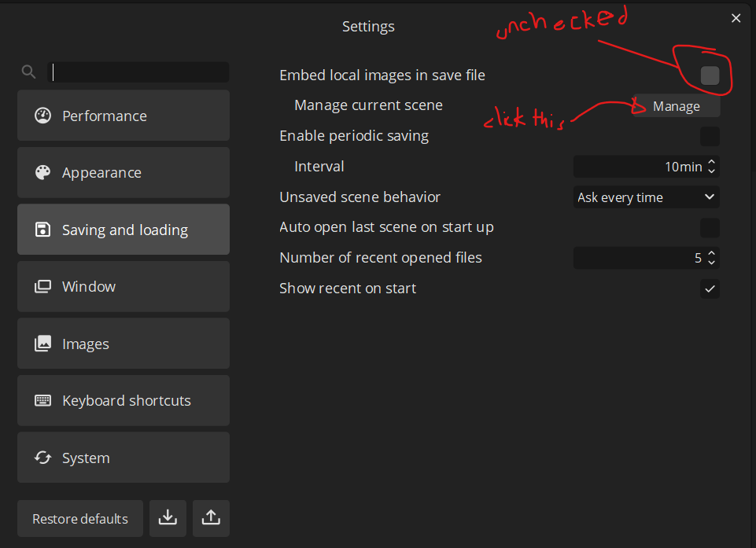Click the Appearance palette icon
The image size is (756, 548).
pos(42,173)
